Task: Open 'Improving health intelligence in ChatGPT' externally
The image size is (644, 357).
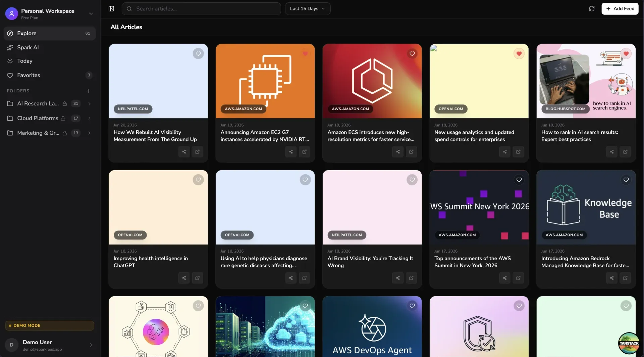Action: (x=198, y=278)
